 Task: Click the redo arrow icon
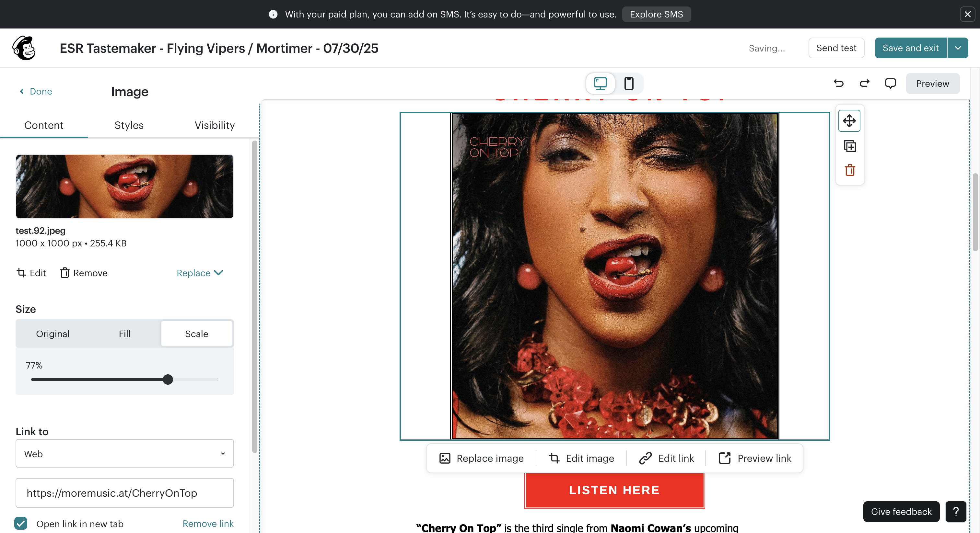[864, 83]
